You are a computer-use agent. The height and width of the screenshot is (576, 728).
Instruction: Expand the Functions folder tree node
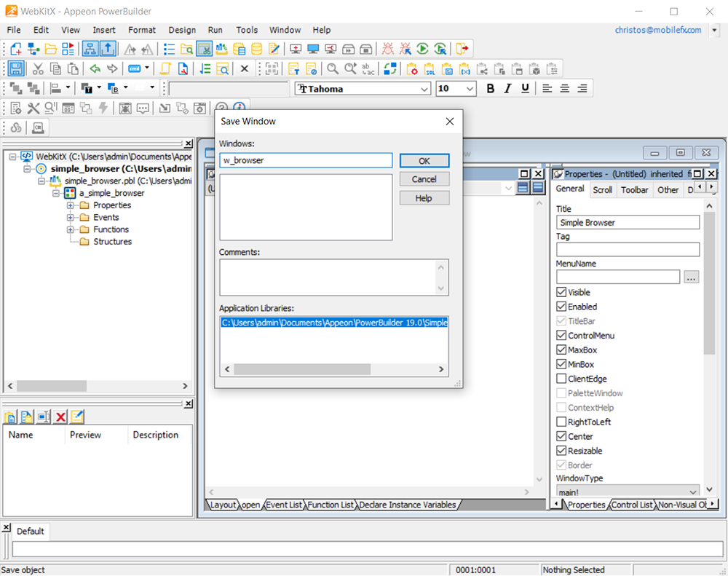pyautogui.click(x=70, y=229)
